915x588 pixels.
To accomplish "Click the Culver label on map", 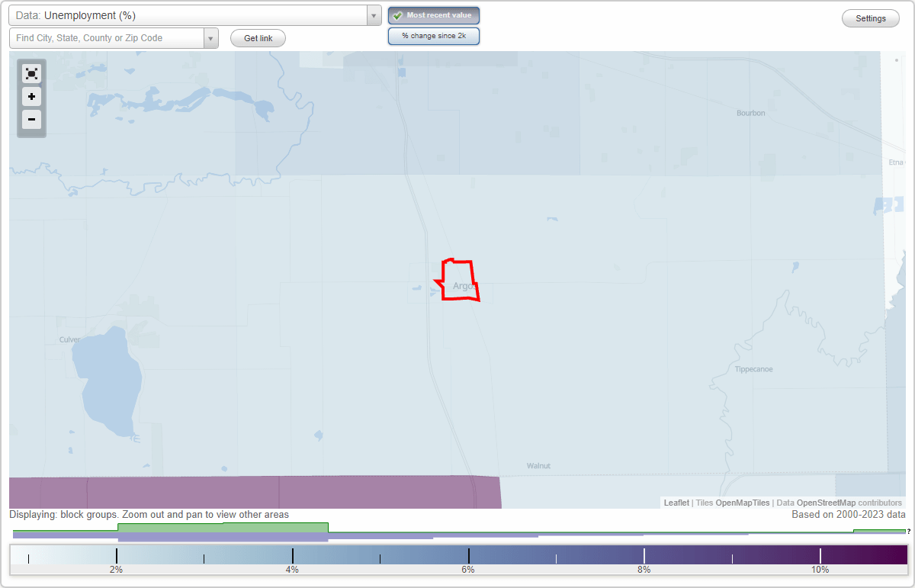I will point(69,339).
